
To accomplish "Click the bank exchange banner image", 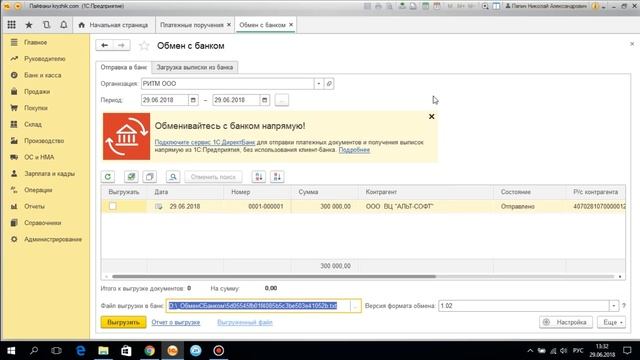I will pyautogui.click(x=127, y=136).
